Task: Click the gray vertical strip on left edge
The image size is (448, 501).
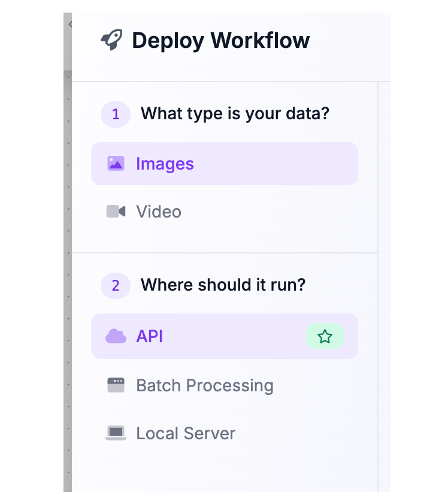Action: [67, 270]
